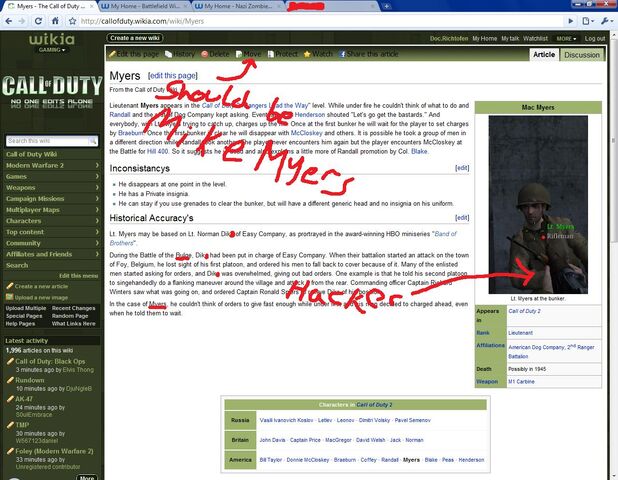This screenshot has width=618, height=480.
Task: Click the Log out link
Action: [595, 39]
